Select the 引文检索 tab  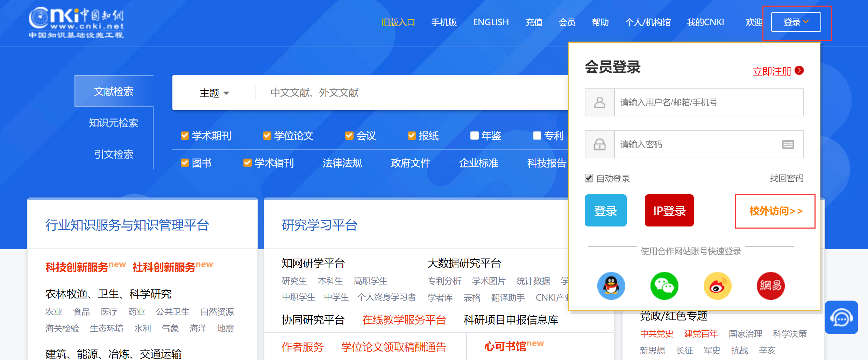click(113, 154)
